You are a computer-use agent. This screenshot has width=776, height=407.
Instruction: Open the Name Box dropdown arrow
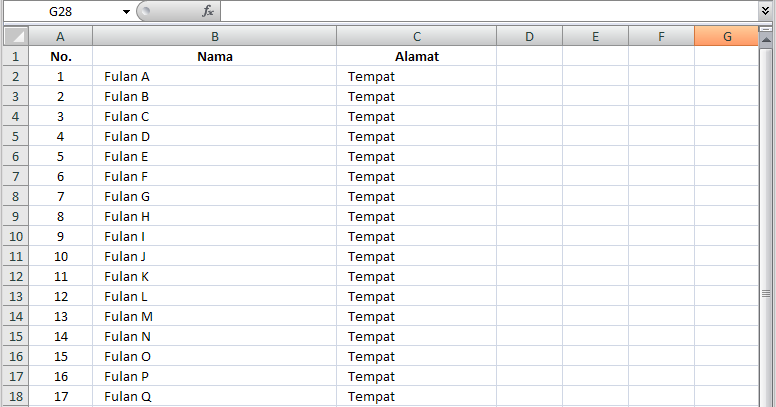126,11
